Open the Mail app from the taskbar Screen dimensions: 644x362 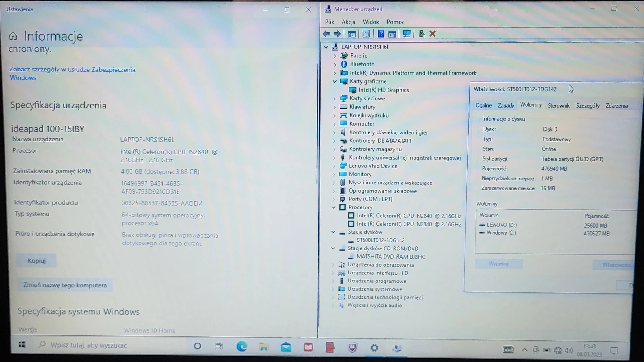(286, 347)
